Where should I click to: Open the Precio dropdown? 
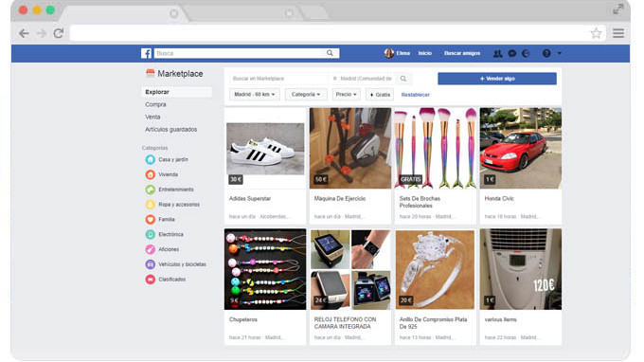[347, 95]
